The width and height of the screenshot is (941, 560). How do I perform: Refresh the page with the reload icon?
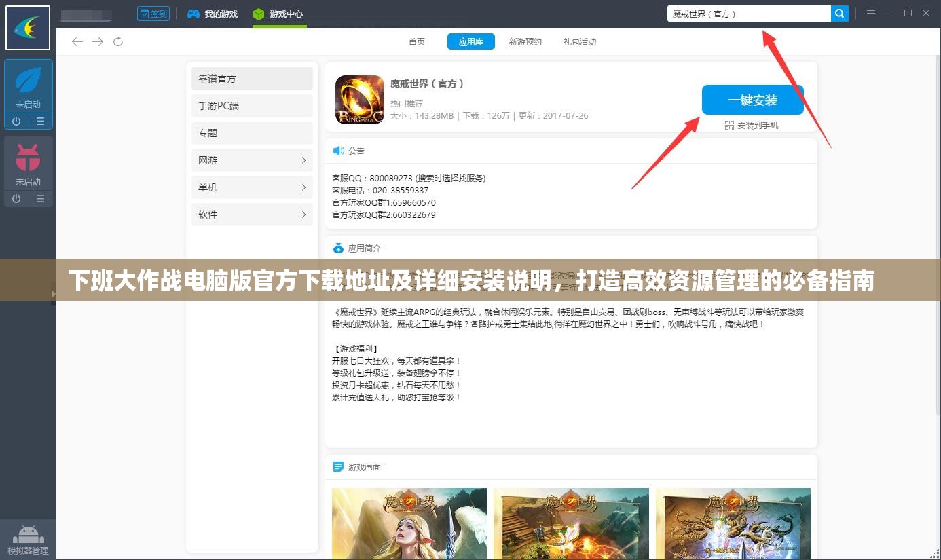(118, 42)
